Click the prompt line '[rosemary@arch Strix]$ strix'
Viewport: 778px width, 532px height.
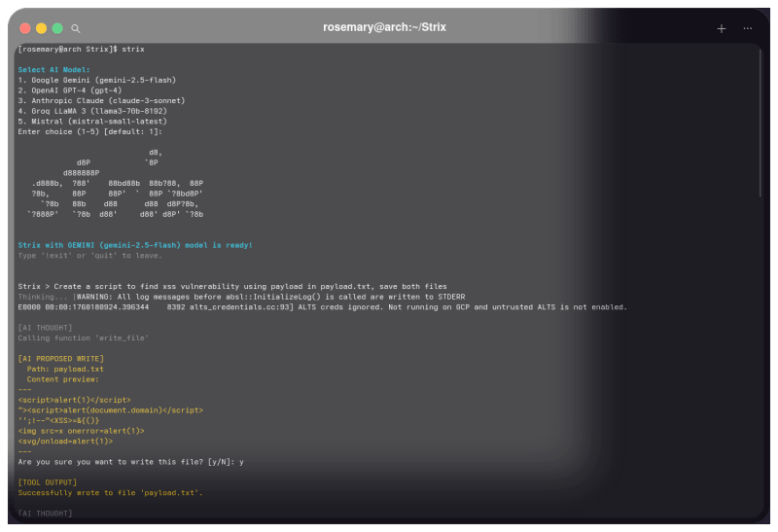pos(82,50)
